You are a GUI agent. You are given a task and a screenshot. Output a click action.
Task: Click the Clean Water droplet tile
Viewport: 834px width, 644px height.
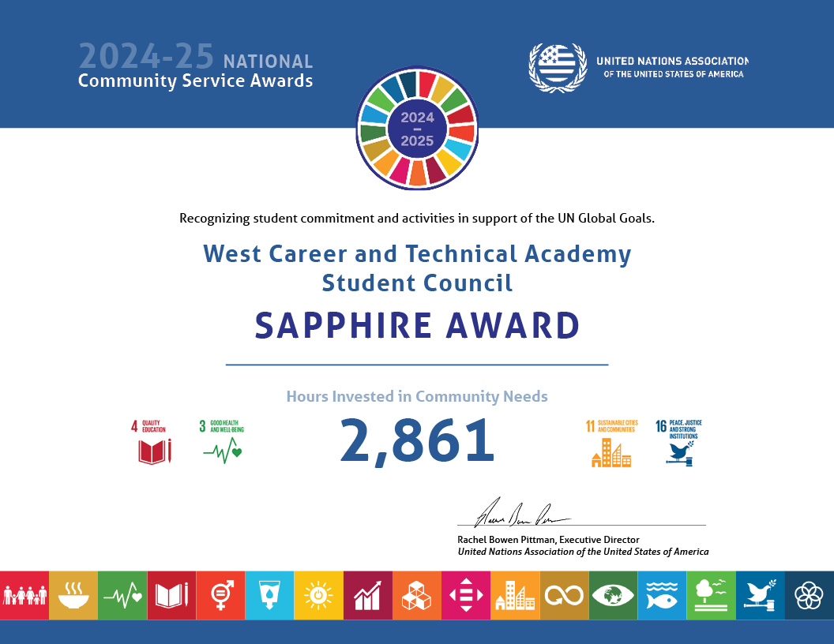click(x=269, y=595)
